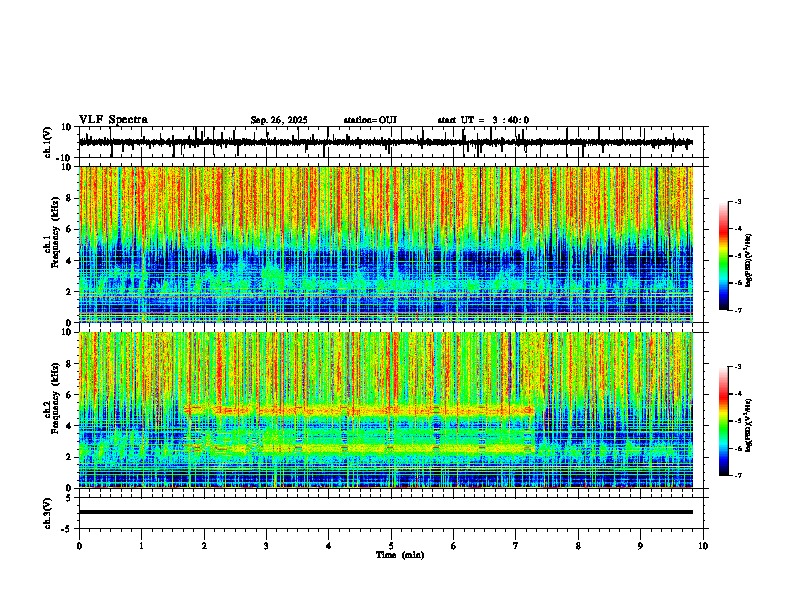The width and height of the screenshot is (792, 612).
Task: Click the ch.1 voltage waveform trace
Action: (385, 142)
